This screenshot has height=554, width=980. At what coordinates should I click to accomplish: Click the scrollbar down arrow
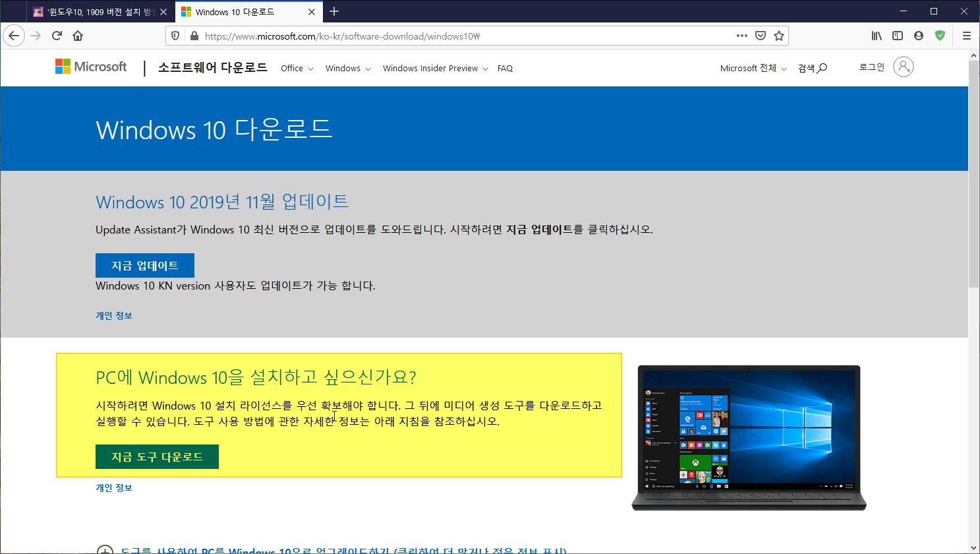tap(974, 548)
